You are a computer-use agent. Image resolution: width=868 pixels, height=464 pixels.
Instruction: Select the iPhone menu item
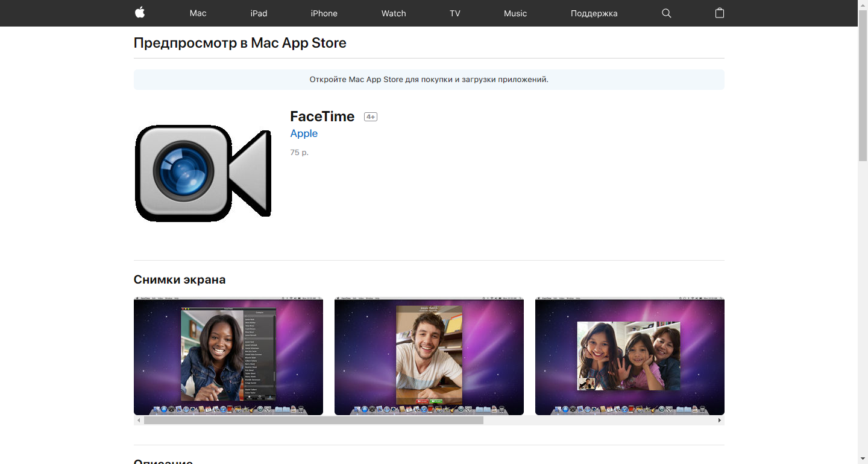(x=324, y=13)
